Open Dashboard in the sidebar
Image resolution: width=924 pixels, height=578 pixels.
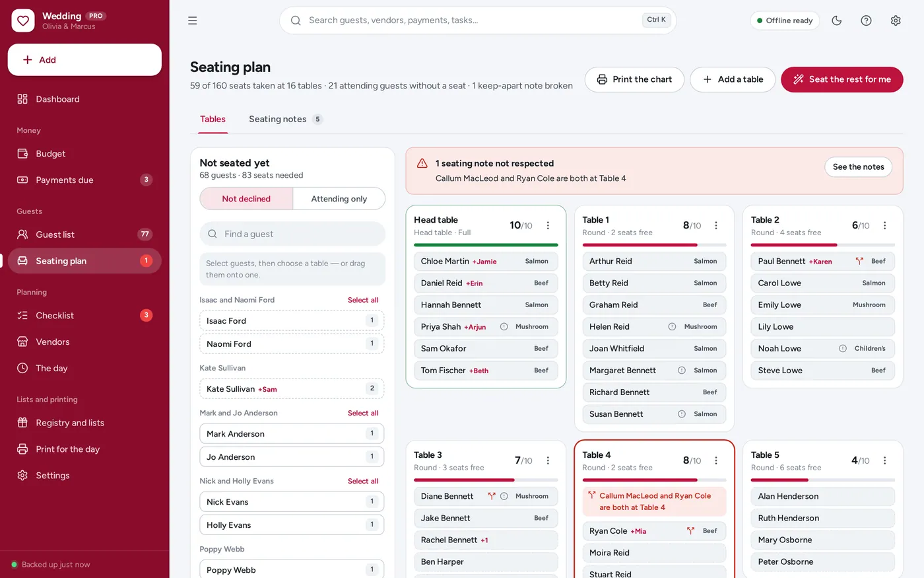point(84,99)
